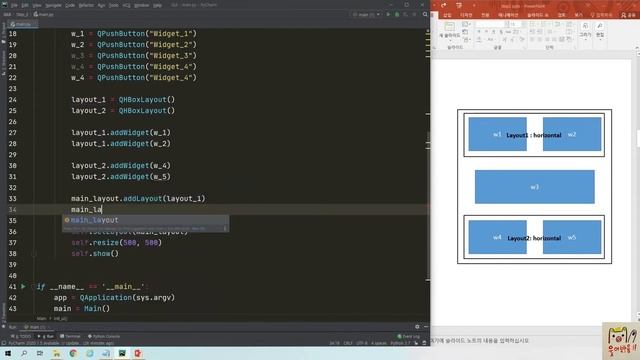Switch to 디자인 tab in PowerPoint
The width and height of the screenshot is (640, 360).
pos(466,15)
